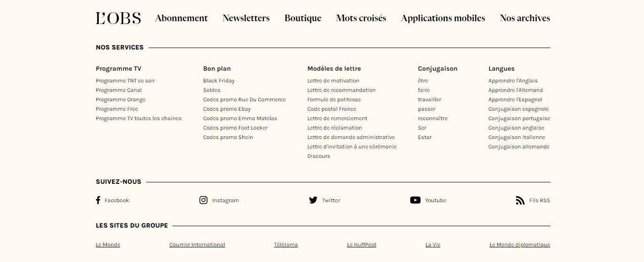Click the Black Friday link

pyautogui.click(x=219, y=81)
